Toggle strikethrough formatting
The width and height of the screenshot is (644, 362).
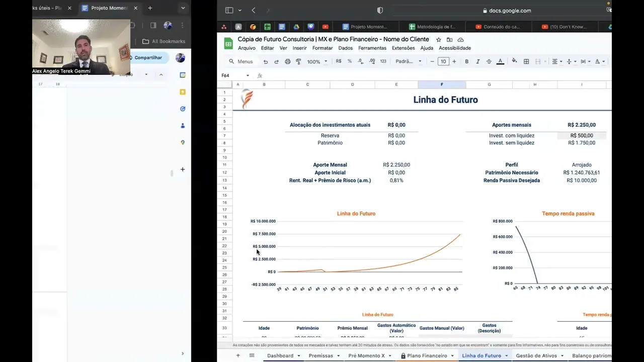click(489, 61)
